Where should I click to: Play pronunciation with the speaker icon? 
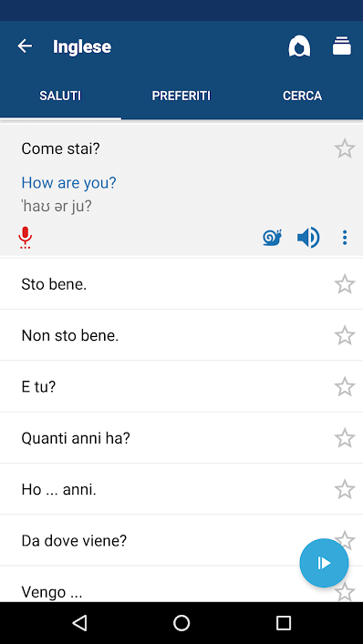coord(308,238)
